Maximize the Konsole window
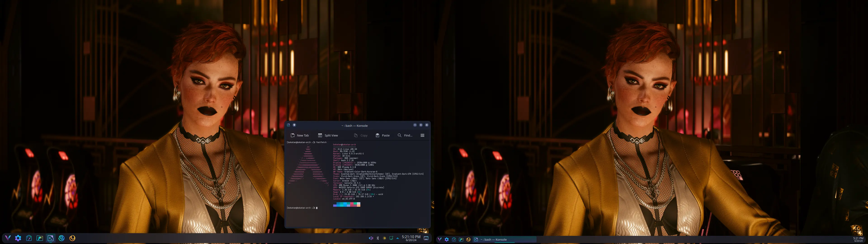The image size is (868, 244). pyautogui.click(x=421, y=125)
